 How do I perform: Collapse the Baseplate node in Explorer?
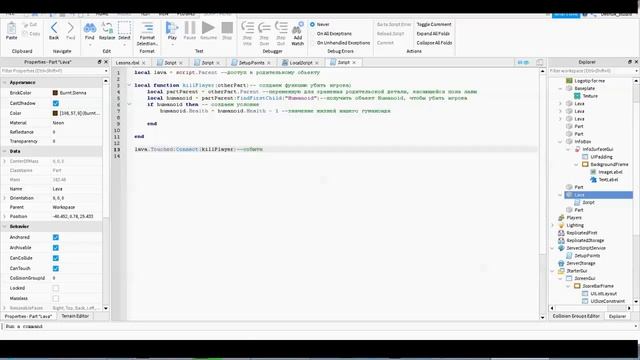(x=560, y=89)
